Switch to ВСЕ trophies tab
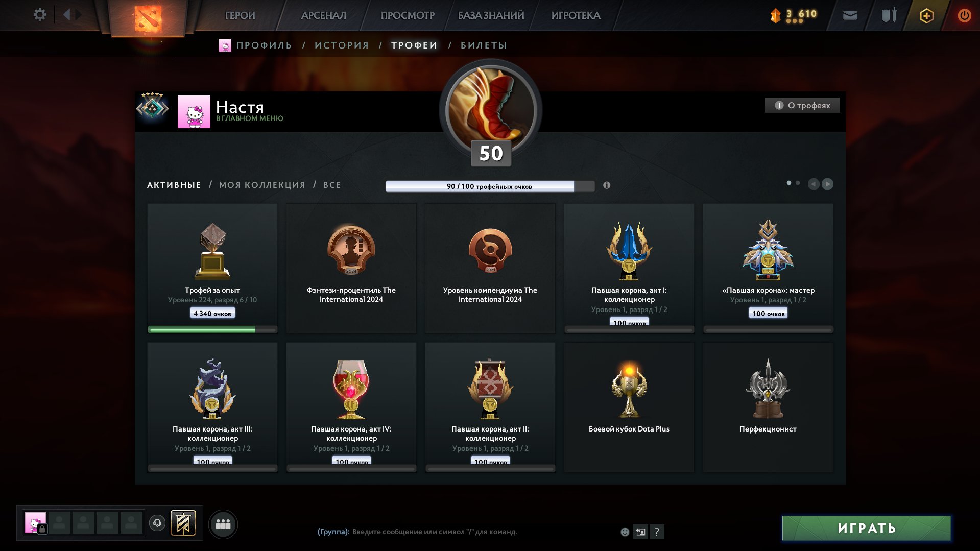 [332, 185]
